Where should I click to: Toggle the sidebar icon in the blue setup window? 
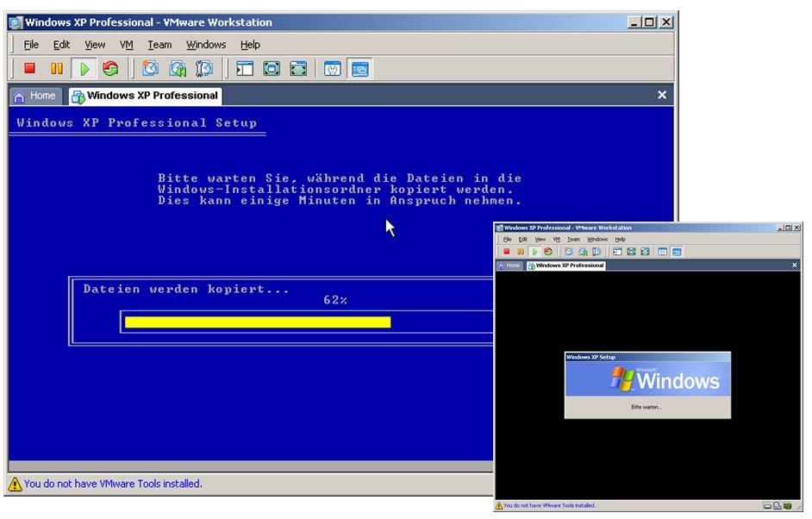tap(245, 68)
